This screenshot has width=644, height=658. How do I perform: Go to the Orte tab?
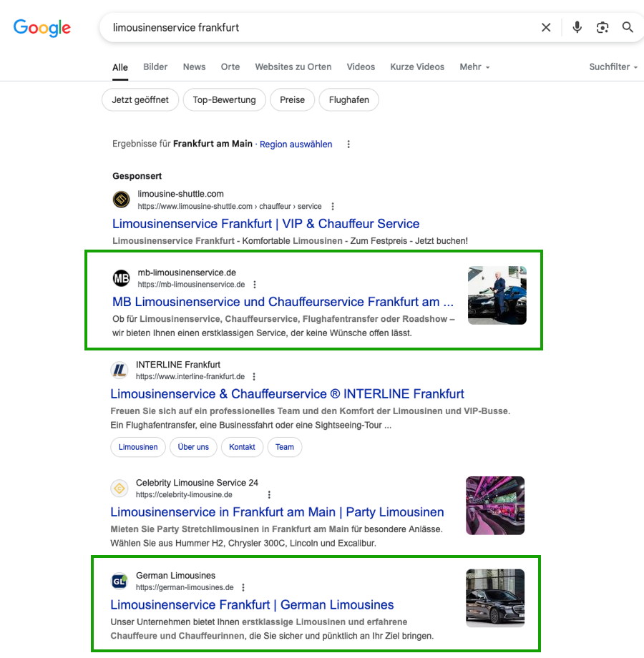click(x=230, y=67)
